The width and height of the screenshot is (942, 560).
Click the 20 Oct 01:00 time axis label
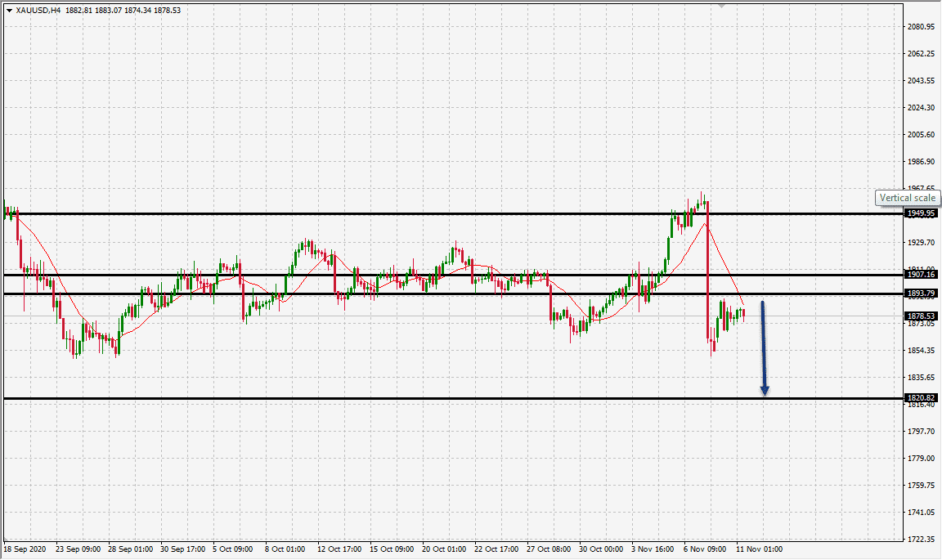point(444,549)
